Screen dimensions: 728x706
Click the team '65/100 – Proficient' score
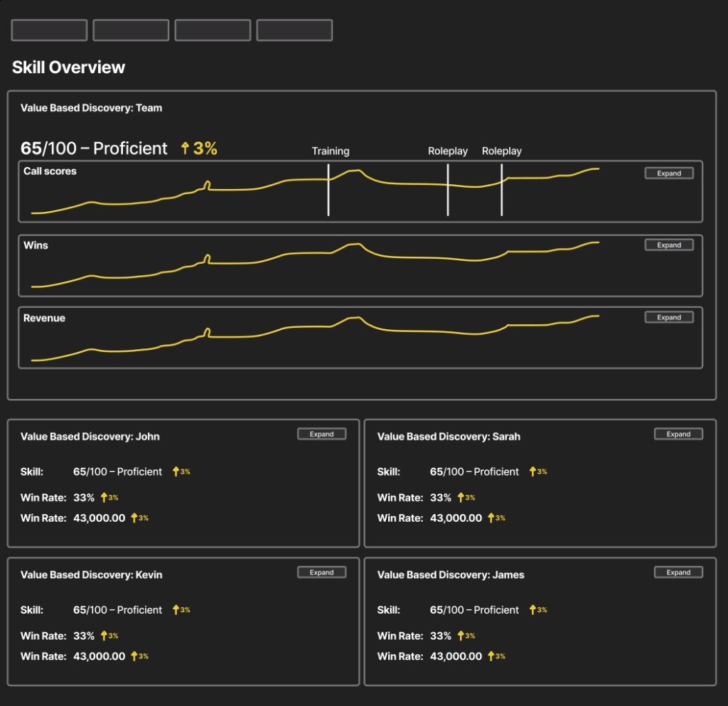point(94,148)
